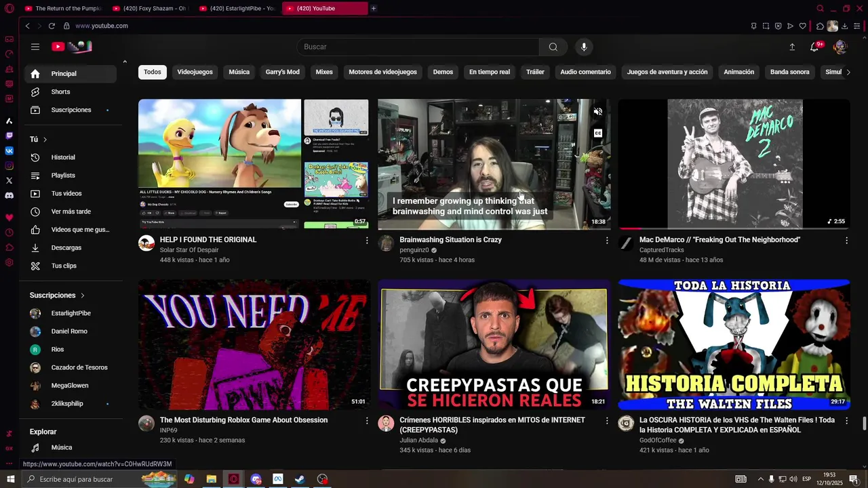This screenshot has width=868, height=488.
Task: Open the YouTube hamburger guide menu
Action: point(35,47)
